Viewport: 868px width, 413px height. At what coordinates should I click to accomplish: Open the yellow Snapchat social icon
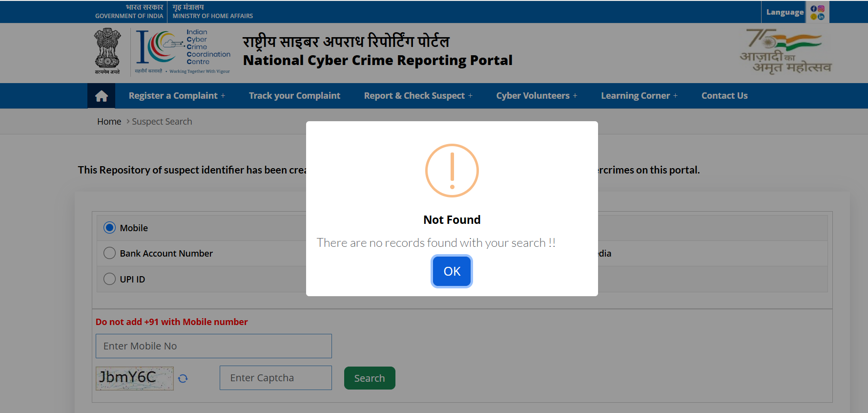[x=814, y=17]
